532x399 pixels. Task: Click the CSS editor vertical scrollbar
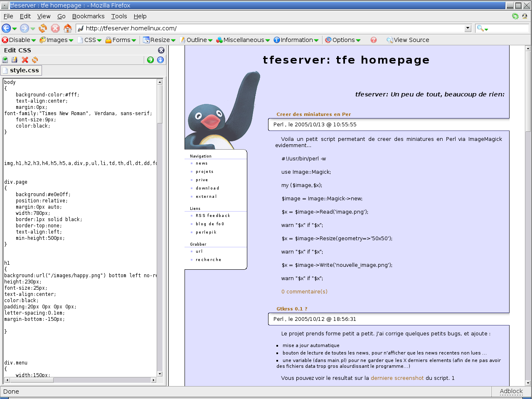coord(160,228)
